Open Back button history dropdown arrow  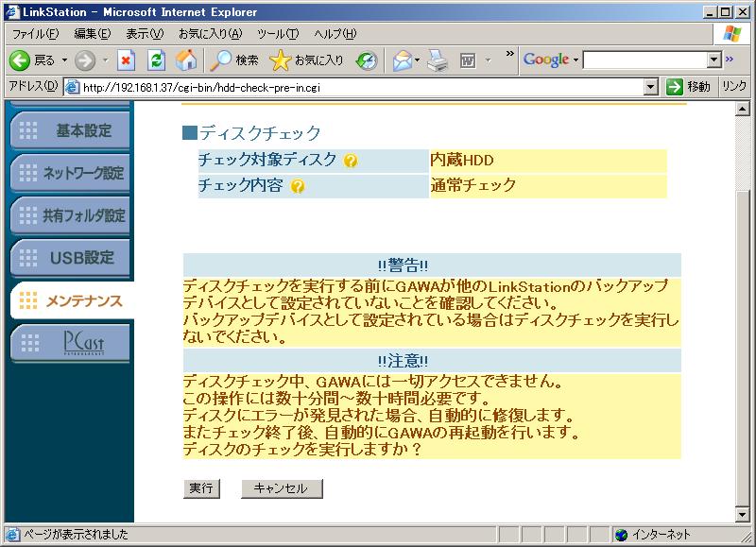click(64, 60)
